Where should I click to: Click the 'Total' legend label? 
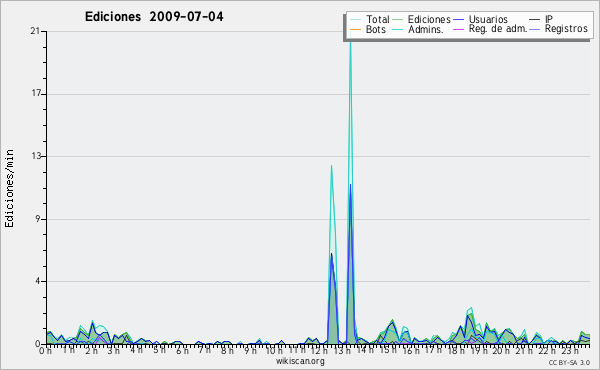(377, 19)
